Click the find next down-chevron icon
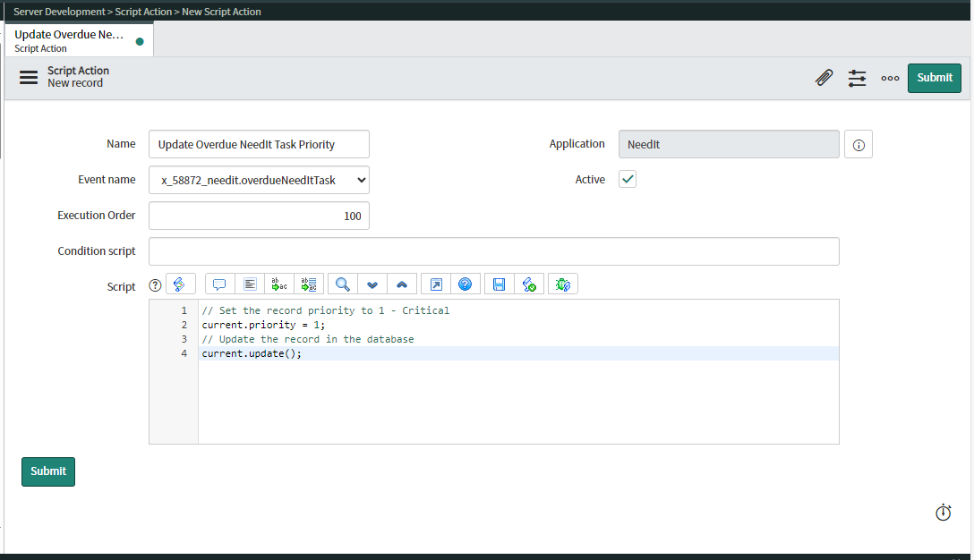Viewport: 974px width, 560px height. coord(372,284)
